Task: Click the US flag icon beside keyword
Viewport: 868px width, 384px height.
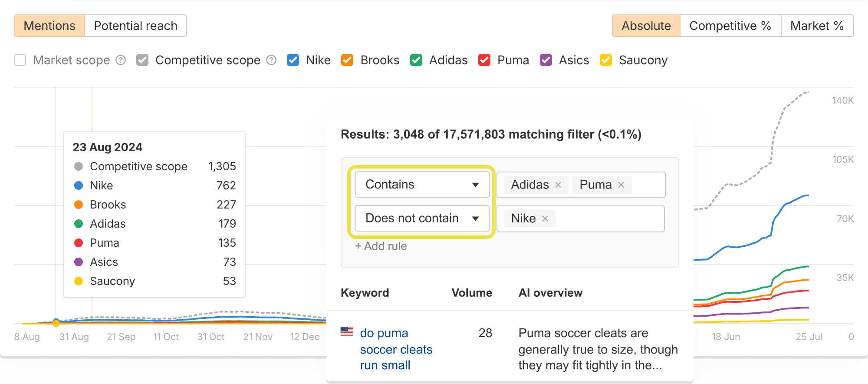Action: coord(347,331)
